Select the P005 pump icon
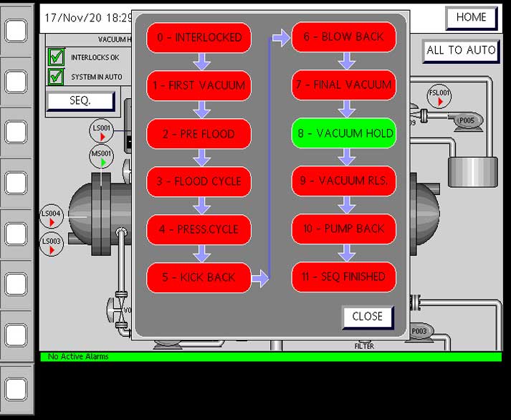This screenshot has height=420, width=511. (467, 121)
